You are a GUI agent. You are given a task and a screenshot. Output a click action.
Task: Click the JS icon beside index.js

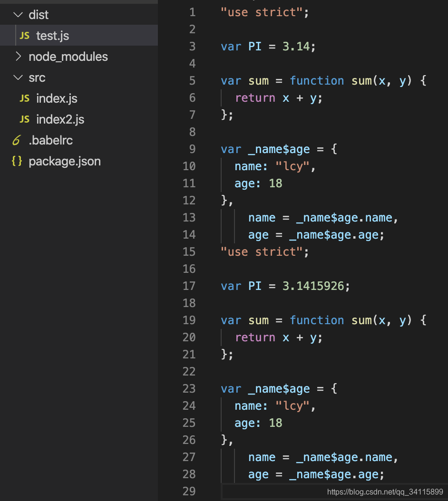25,98
